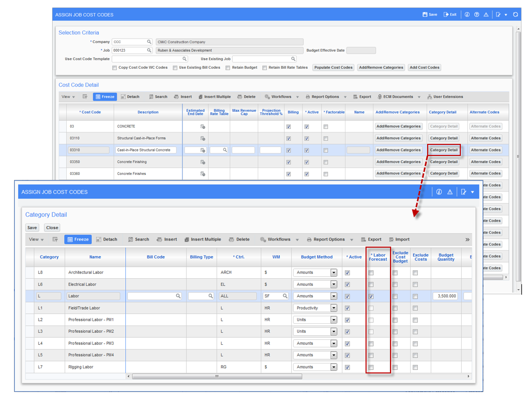Screen dimensions: 532x401
Task: Click Insert Multiple in the Category Detail toolbar
Action: point(203,240)
